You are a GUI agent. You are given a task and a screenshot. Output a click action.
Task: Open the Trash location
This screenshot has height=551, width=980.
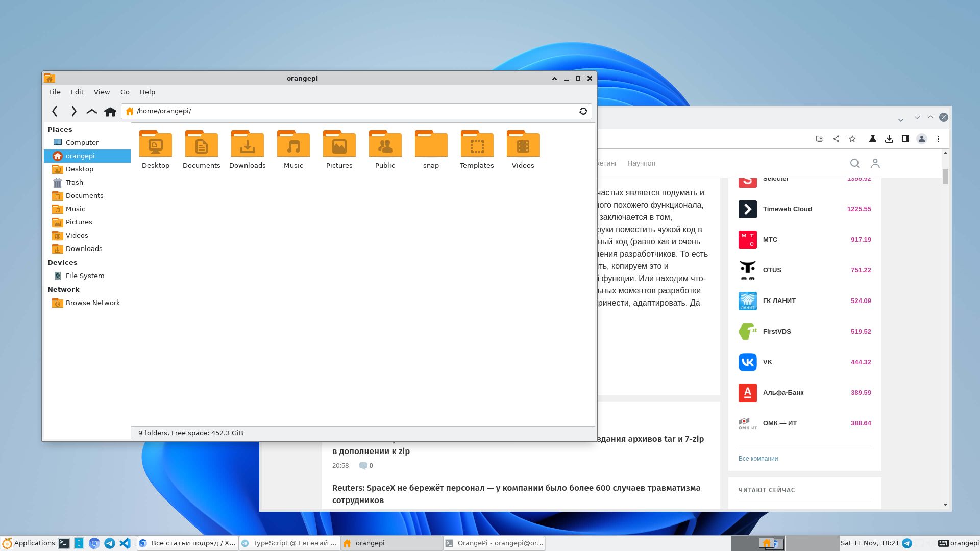point(74,182)
